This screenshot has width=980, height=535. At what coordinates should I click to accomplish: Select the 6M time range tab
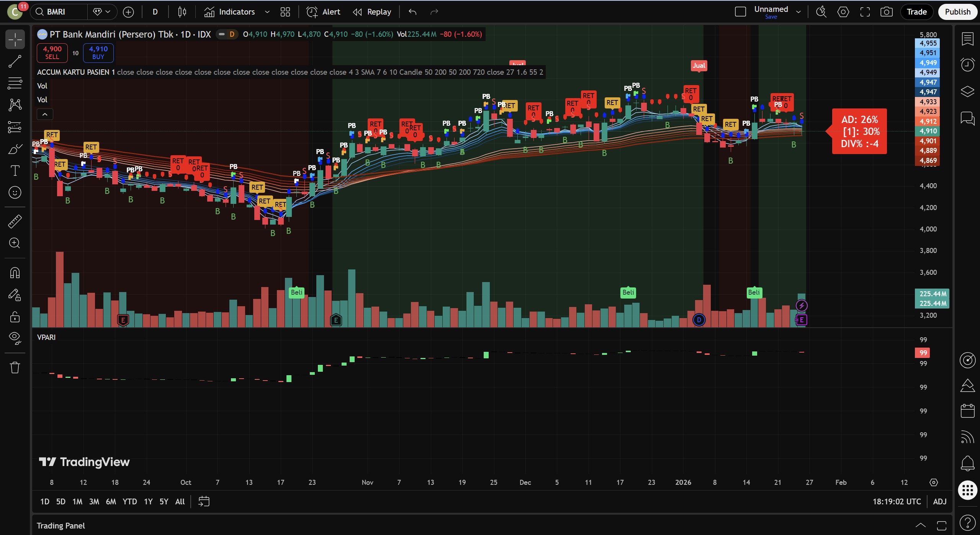(111, 502)
